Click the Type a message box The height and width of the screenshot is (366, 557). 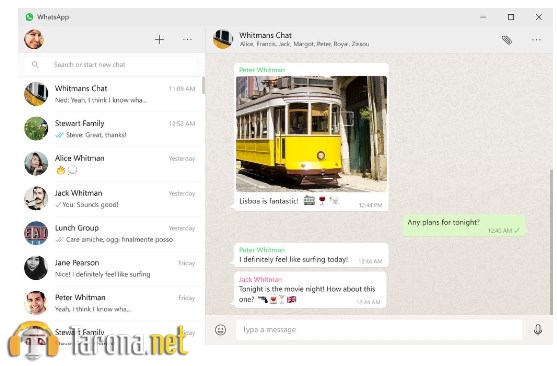379,330
